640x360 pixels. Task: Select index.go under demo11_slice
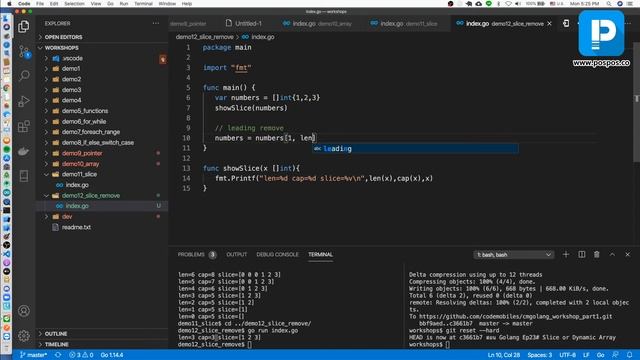point(77,185)
